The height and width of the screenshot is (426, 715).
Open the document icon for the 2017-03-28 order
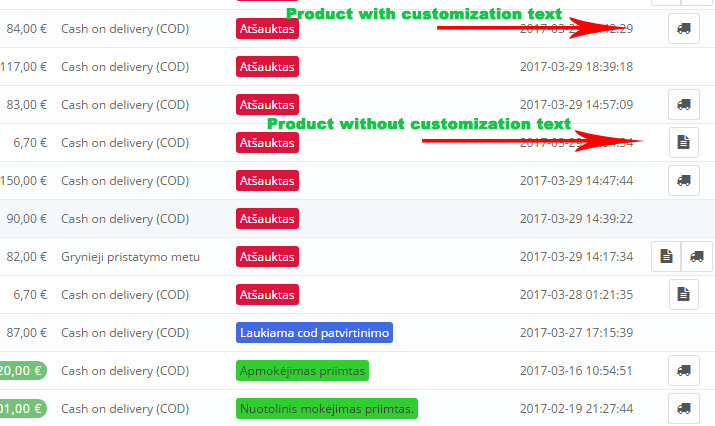683,294
